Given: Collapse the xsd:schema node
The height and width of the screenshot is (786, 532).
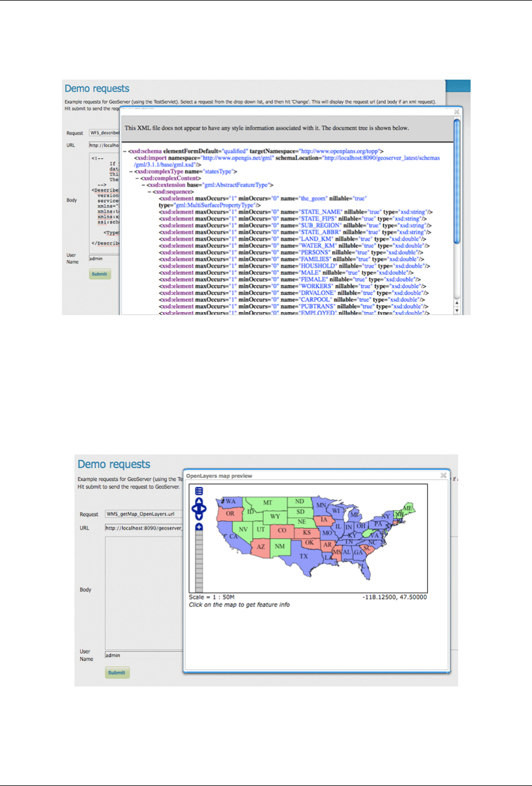Looking at the screenshot, I should click(x=125, y=151).
